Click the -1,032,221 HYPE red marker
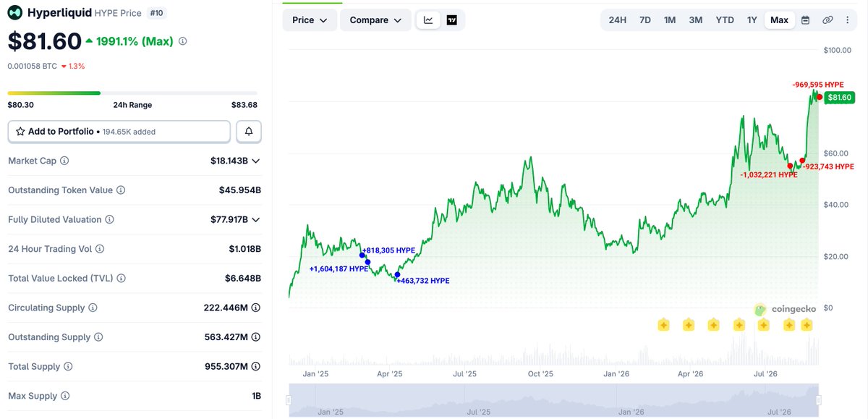This screenshot has width=868, height=419. point(790,166)
